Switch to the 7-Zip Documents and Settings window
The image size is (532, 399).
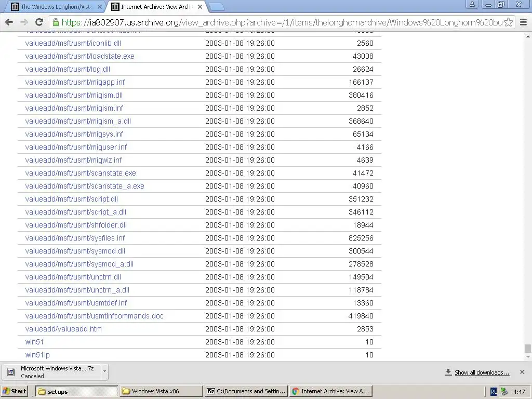tap(246, 391)
